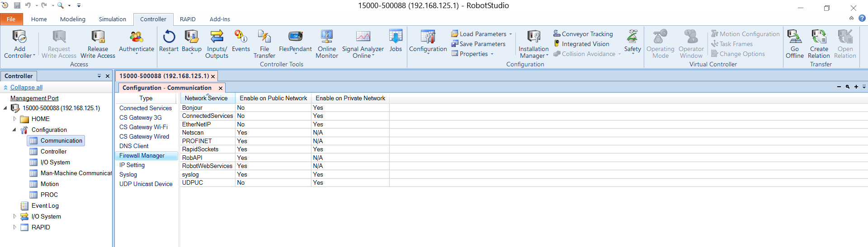This screenshot has width=868, height=247.
Task: Select CS Gateway 3G type
Action: 141,117
